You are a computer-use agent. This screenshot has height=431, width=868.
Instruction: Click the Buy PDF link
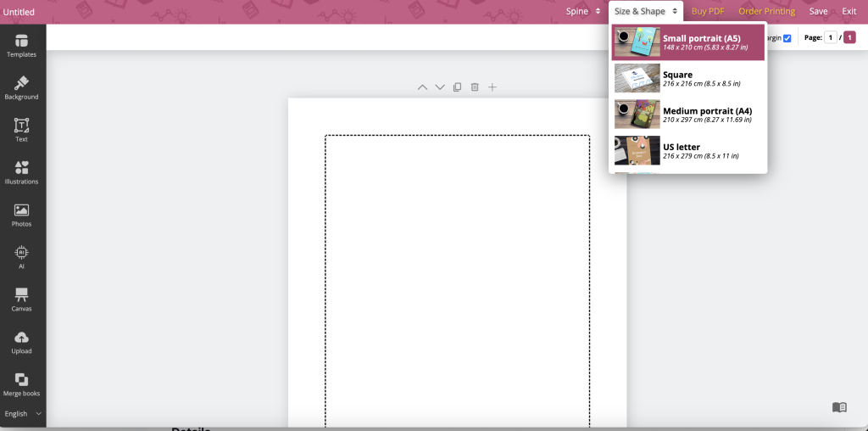[708, 11]
